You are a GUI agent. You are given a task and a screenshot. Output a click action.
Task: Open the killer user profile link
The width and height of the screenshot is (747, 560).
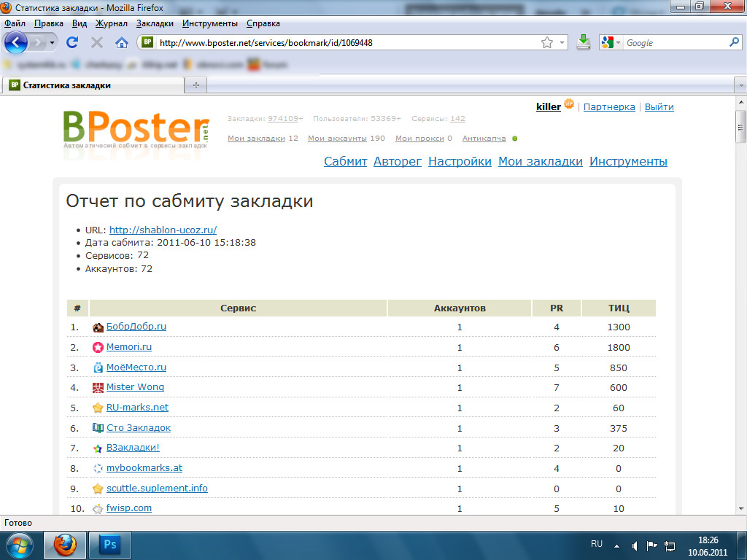549,106
